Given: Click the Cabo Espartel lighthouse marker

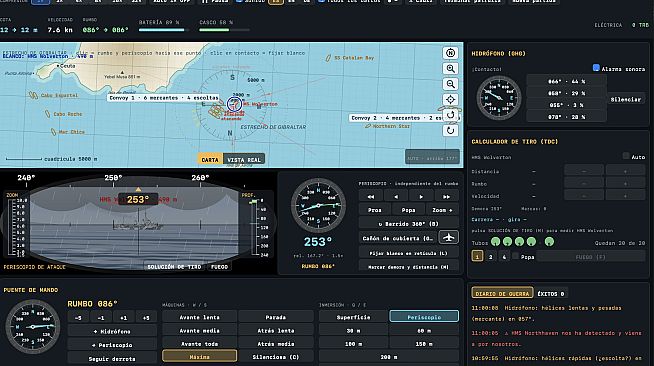Looking at the screenshot, I should coord(33,95).
